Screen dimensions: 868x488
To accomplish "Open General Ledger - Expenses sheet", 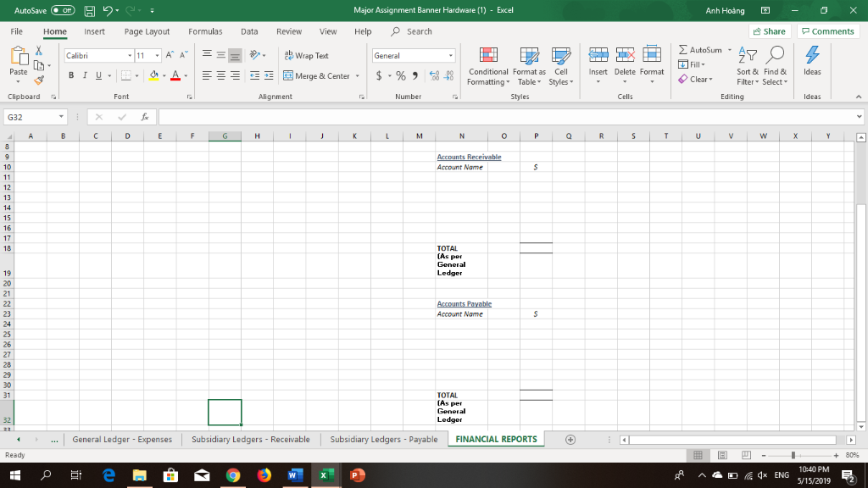I will click(122, 440).
